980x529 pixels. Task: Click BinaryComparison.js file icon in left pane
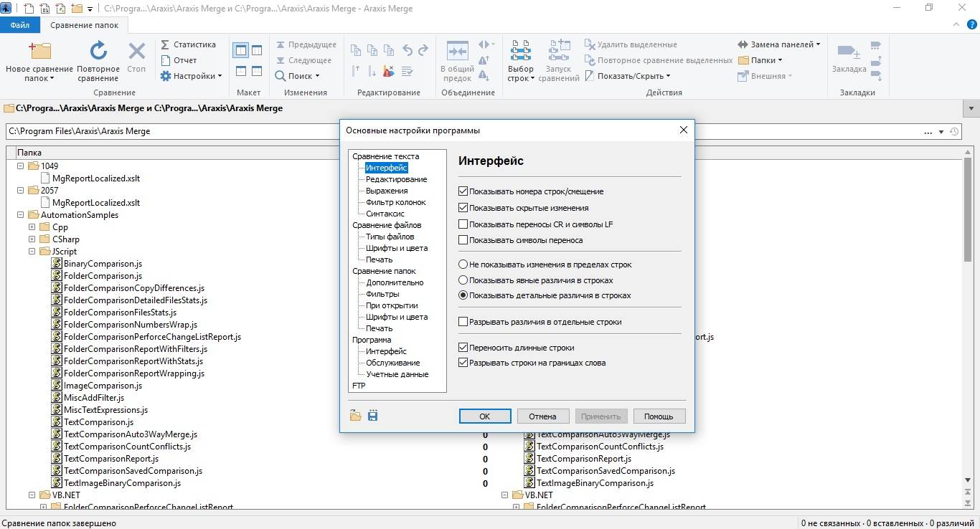click(57, 264)
